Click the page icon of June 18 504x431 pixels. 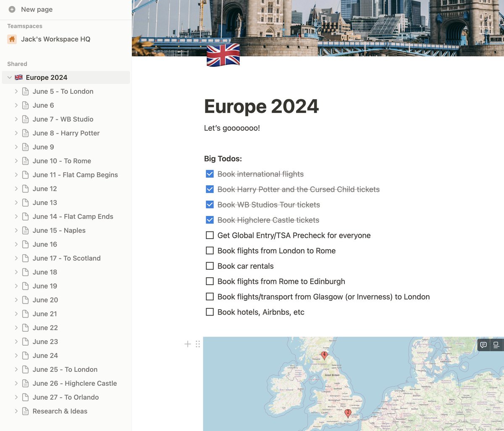coord(26,272)
